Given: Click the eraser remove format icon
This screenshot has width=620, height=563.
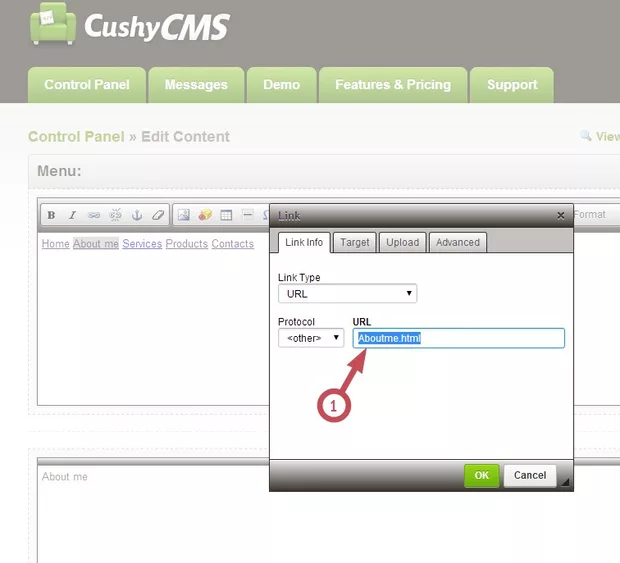Looking at the screenshot, I should pos(158,215).
